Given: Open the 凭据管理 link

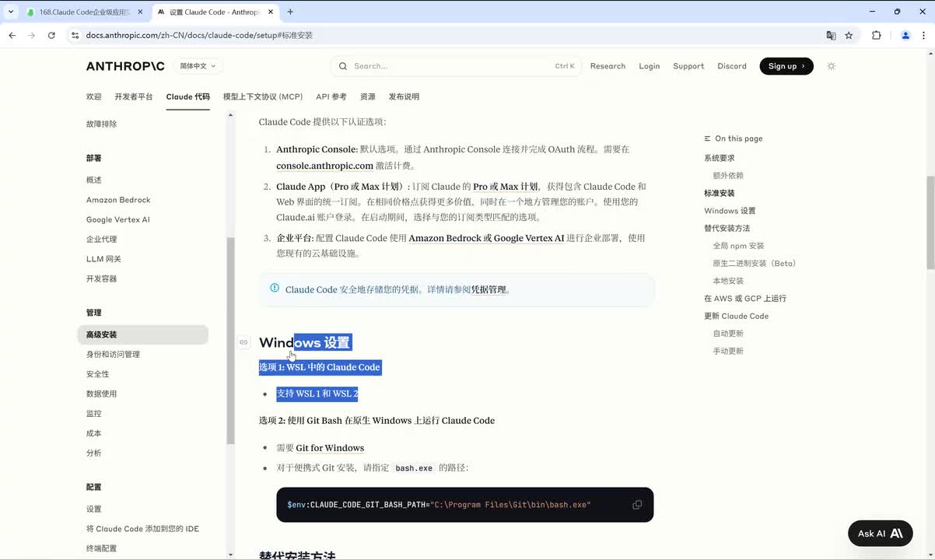Looking at the screenshot, I should point(489,289).
